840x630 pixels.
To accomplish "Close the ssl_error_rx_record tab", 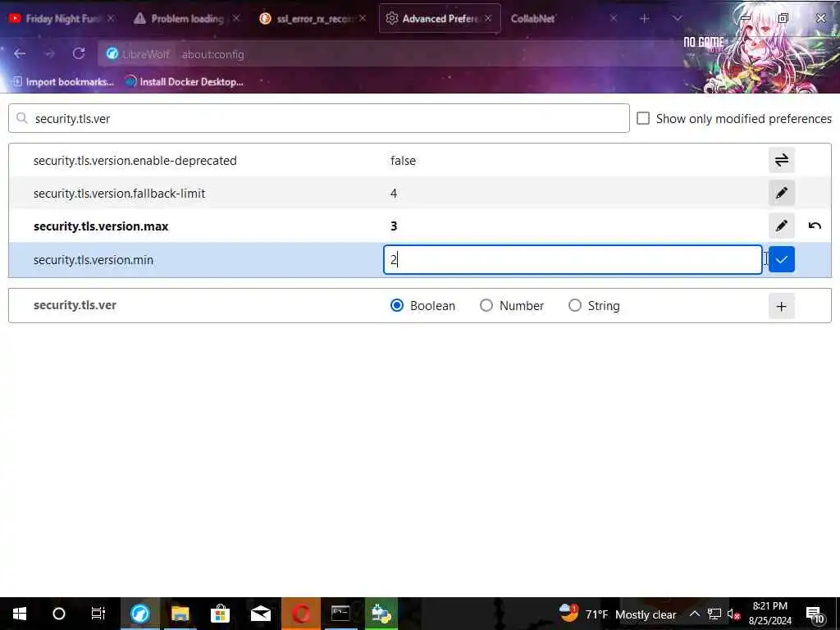I will [x=363, y=18].
